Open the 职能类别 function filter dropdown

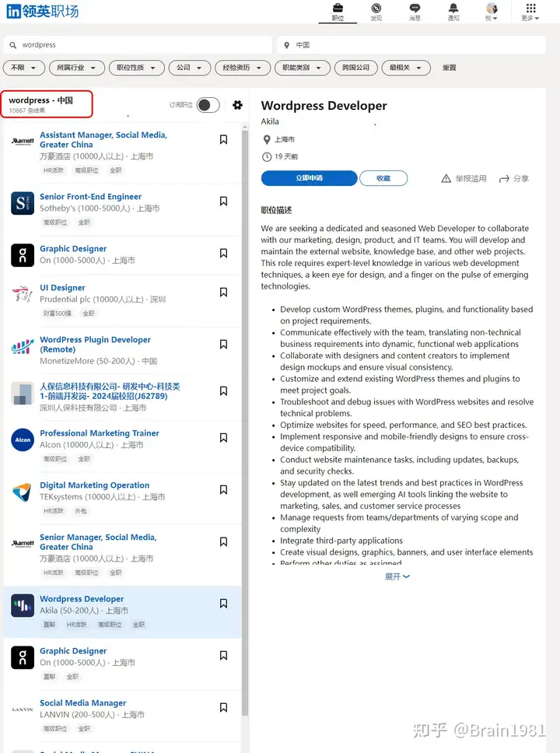[x=303, y=68]
